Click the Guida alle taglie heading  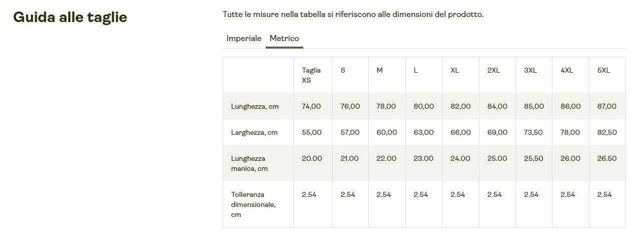(70, 18)
